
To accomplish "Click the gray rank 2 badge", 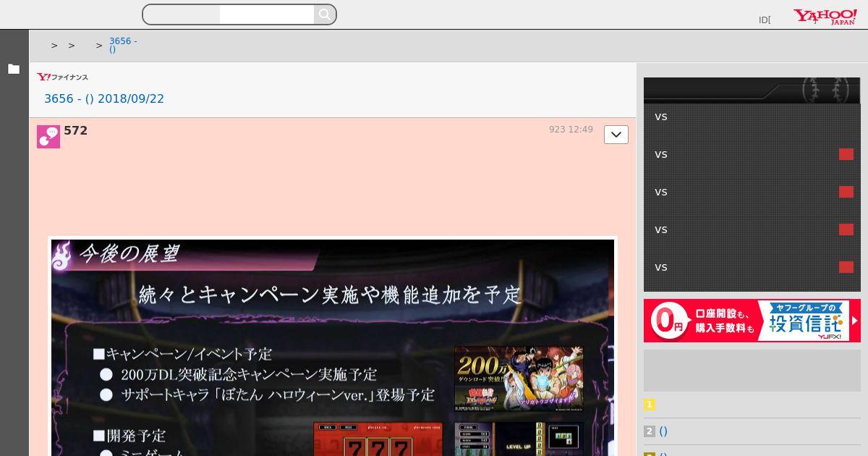I will tap(650, 431).
